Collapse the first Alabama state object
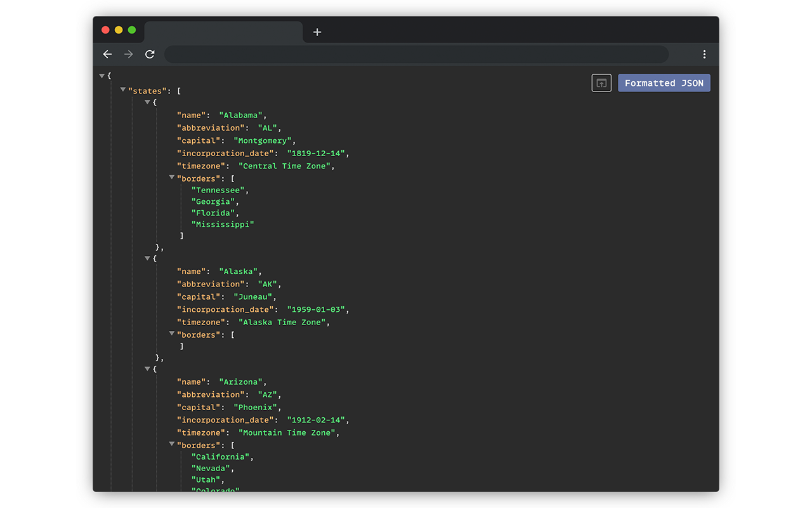The height and width of the screenshot is (508, 812). [147, 100]
